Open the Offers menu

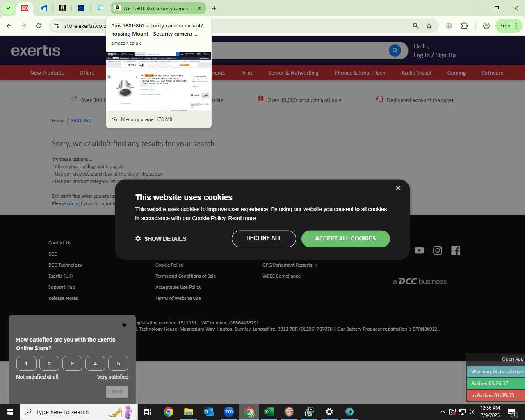pyautogui.click(x=87, y=73)
